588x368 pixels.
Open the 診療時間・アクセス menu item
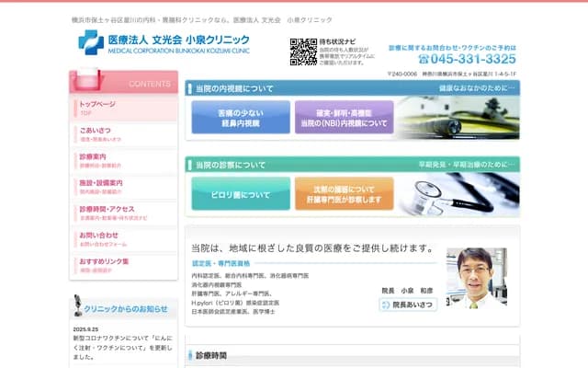[x=124, y=213]
